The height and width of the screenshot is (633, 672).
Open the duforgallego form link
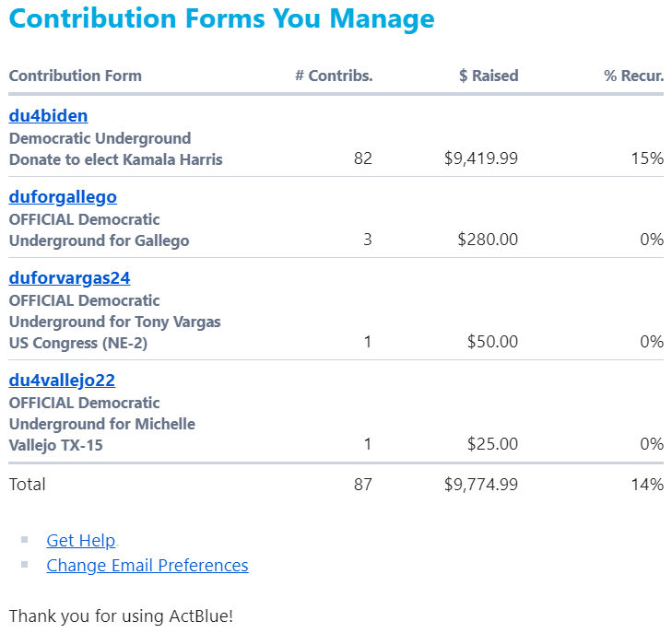tap(63, 196)
